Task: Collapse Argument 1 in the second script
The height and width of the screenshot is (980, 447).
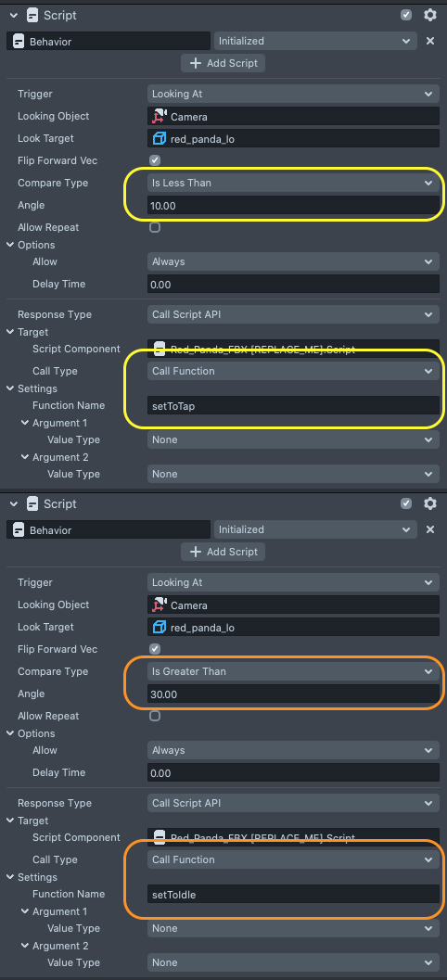Action: pos(25,912)
